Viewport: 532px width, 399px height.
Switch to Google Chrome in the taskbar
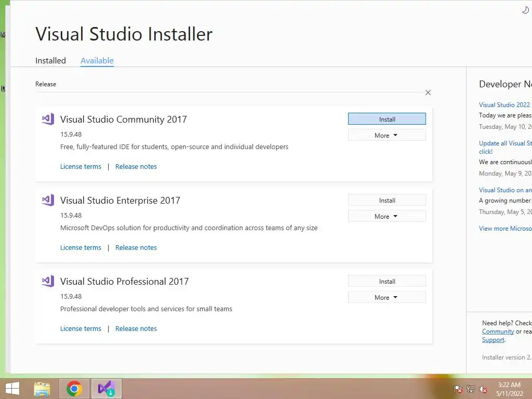[74, 389]
